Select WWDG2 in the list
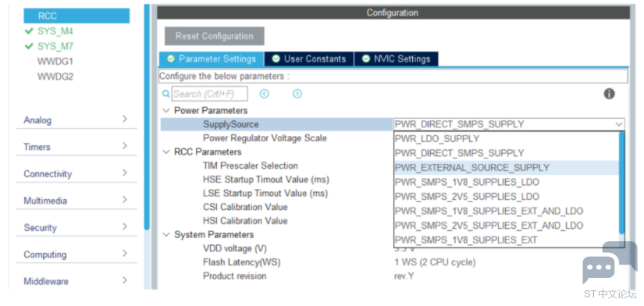Screen dimensions: 644x306 (55, 76)
